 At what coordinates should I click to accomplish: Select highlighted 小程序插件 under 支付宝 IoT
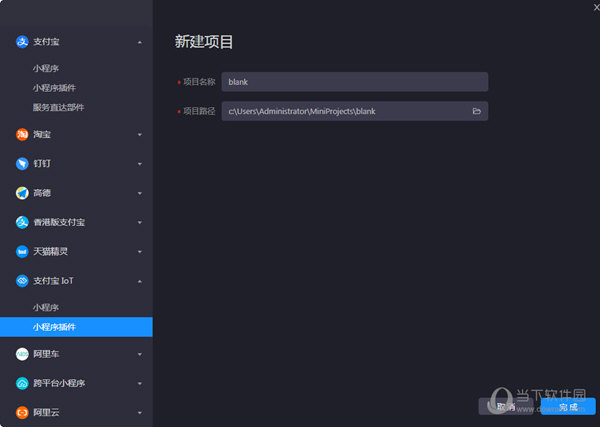[76, 327]
